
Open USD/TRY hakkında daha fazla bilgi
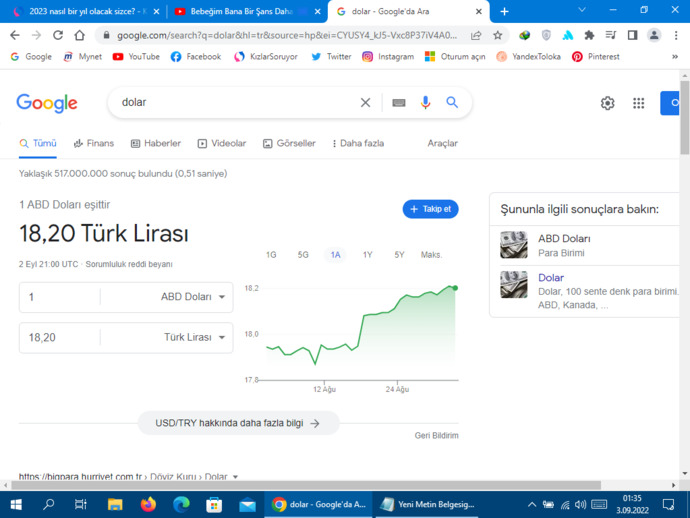click(x=238, y=423)
